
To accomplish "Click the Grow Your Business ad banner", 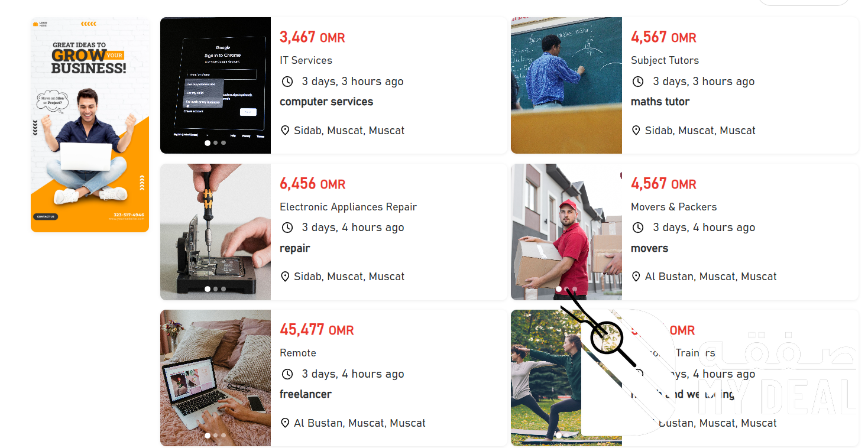I will 90,125.
